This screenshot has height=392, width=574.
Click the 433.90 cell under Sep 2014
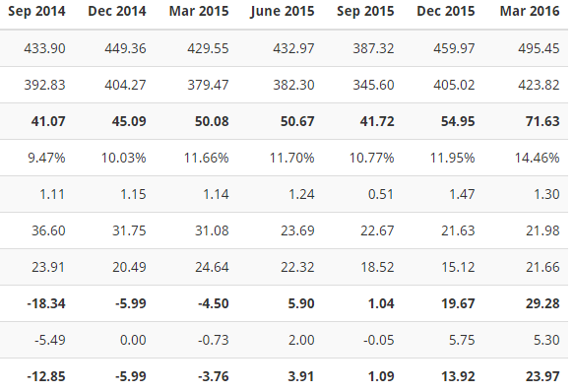pos(44,48)
